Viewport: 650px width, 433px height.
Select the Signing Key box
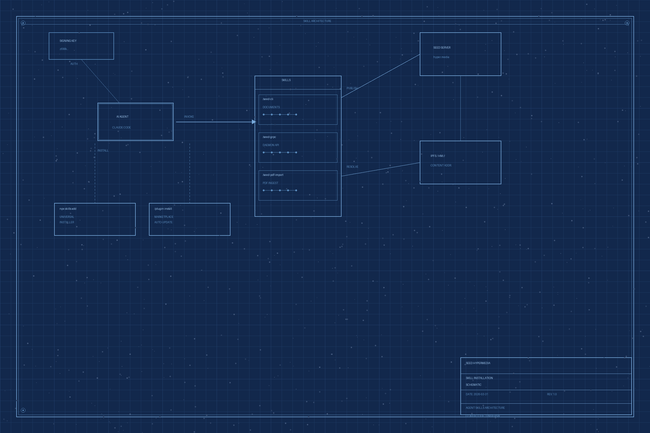point(81,46)
